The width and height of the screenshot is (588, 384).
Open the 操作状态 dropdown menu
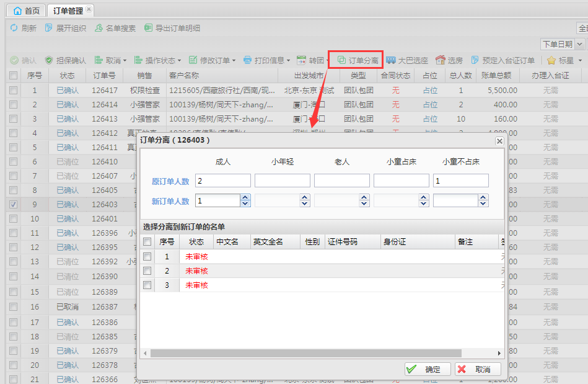[157, 60]
